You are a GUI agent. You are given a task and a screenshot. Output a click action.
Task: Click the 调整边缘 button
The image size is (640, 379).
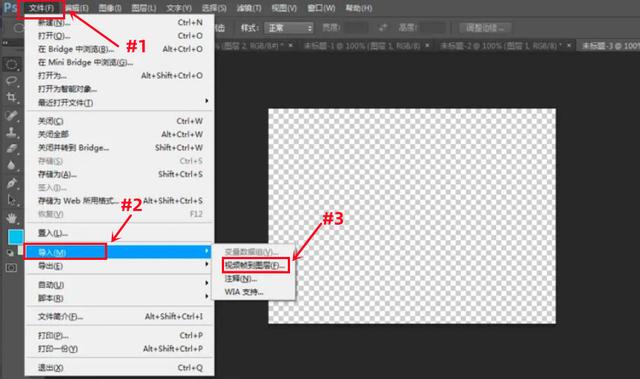pos(485,28)
